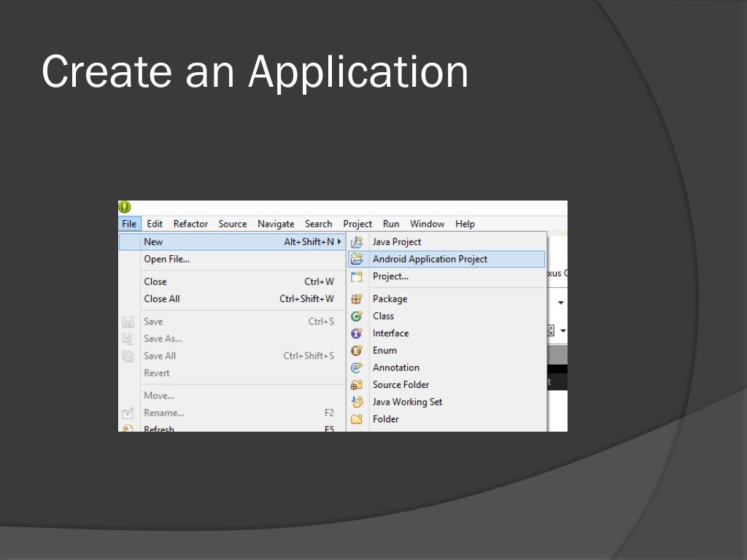The width and height of the screenshot is (747, 560).
Task: Click the Project... wizard icon
Action: click(x=357, y=276)
